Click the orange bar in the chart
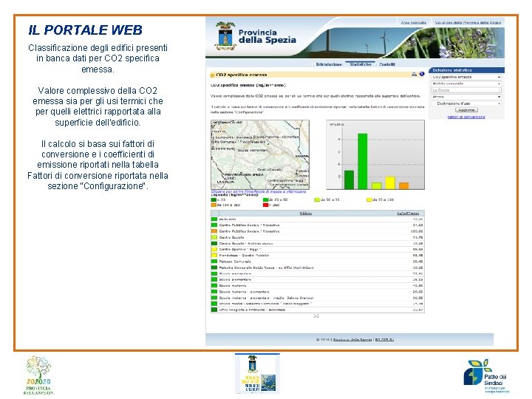532x399 pixels. (x=403, y=185)
